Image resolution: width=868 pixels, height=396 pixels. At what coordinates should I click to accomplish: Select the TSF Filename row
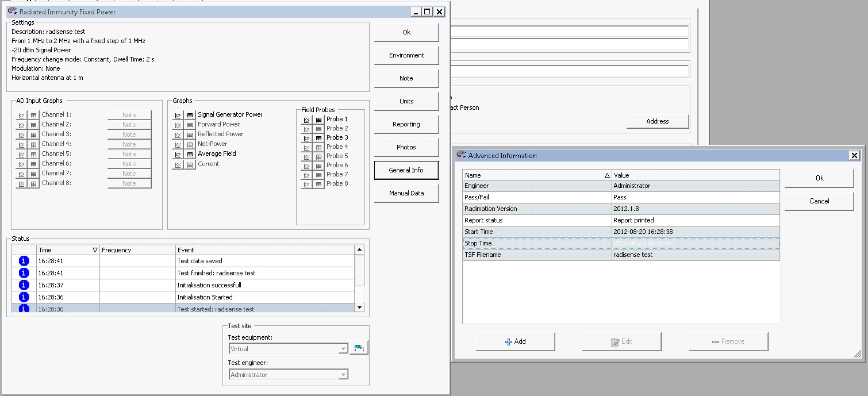[x=621, y=255]
